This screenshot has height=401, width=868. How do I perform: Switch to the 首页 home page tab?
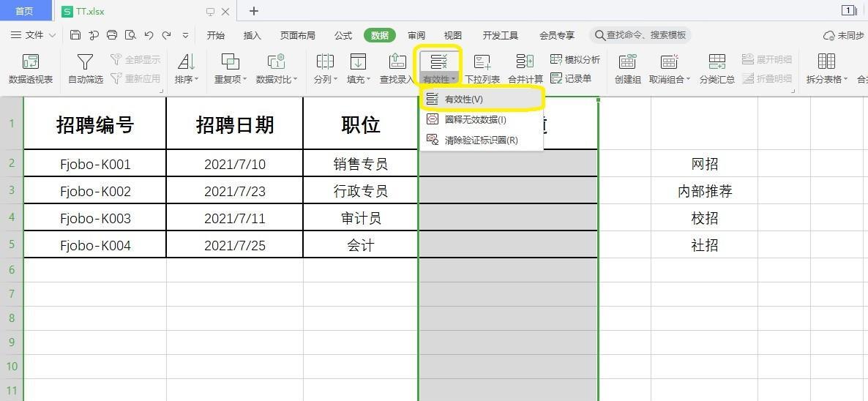[24, 11]
